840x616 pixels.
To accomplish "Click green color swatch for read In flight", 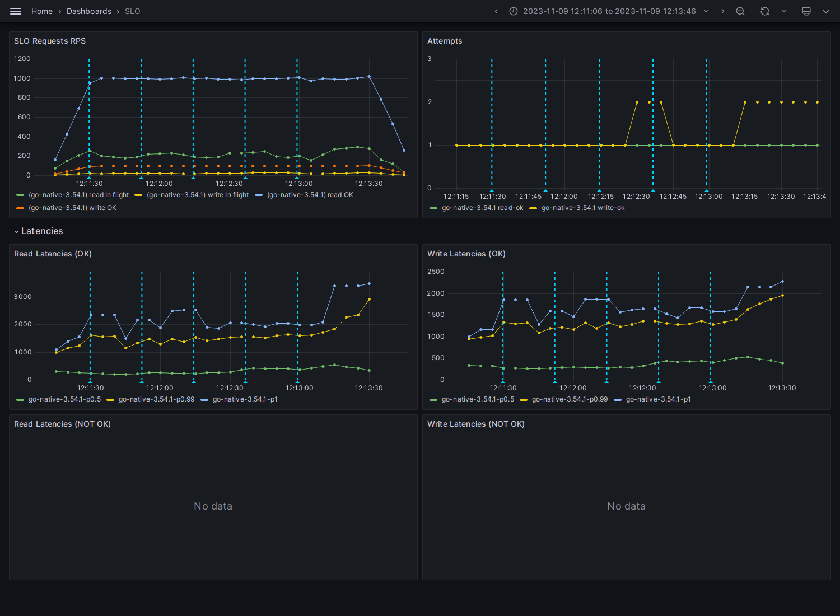I will tap(20, 195).
